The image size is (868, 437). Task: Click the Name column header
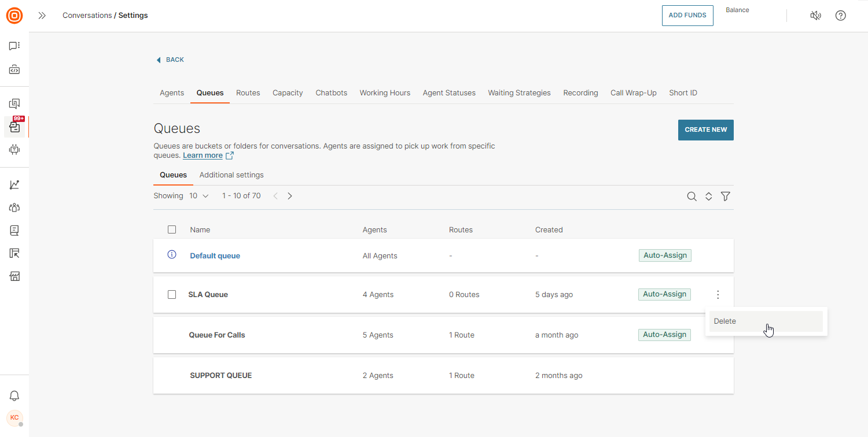tap(200, 229)
